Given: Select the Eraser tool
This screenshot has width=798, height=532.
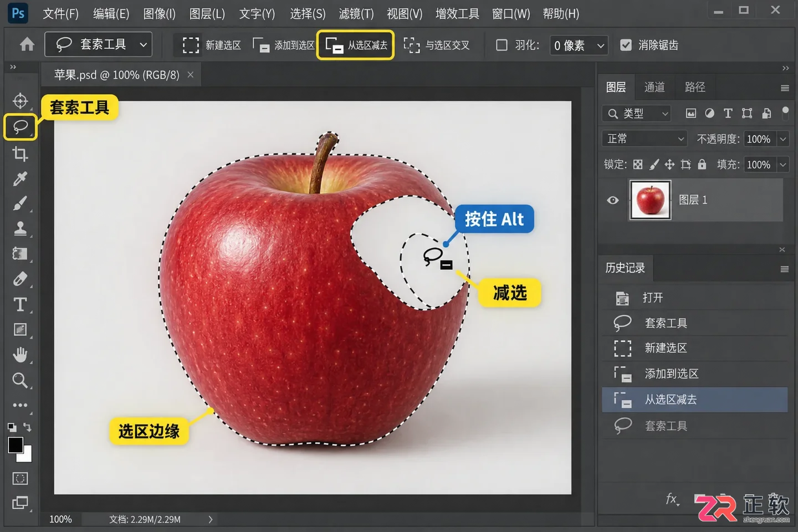Looking at the screenshot, I should [x=21, y=279].
